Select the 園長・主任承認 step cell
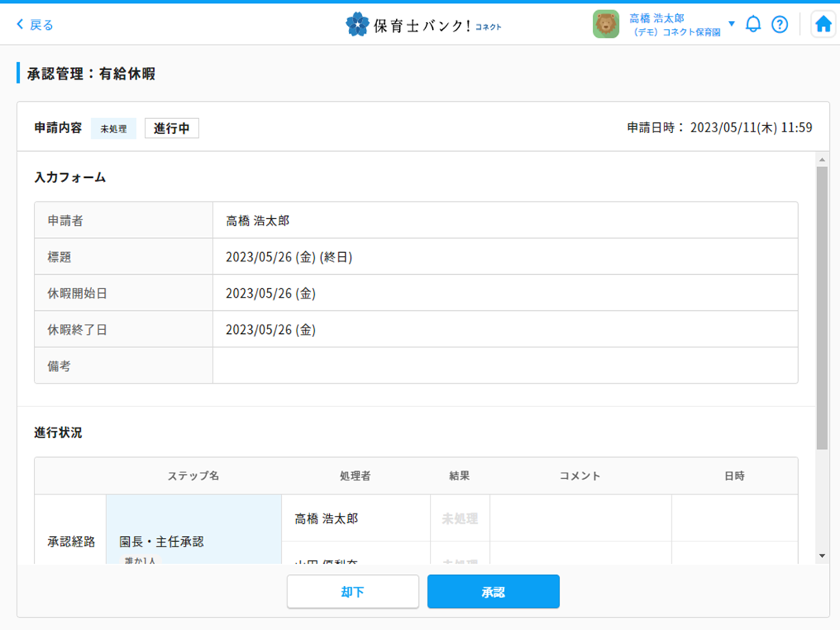Screen dimensions: 840x630 pyautogui.click(x=194, y=542)
